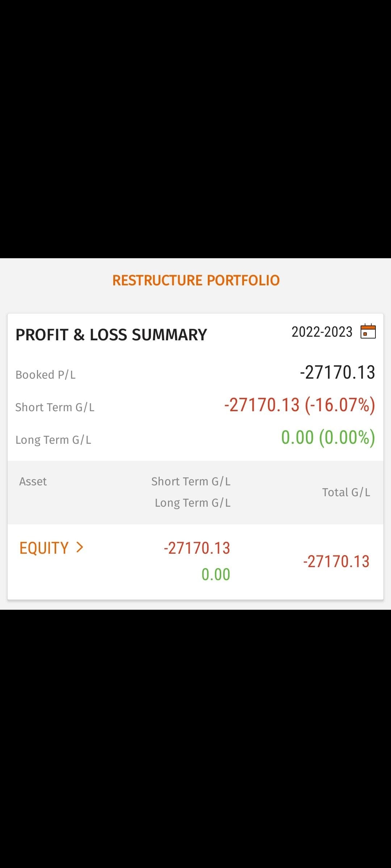Screen dimensions: 391x868
Task: Tap the PROFIT & LOSS SUMMARY heading
Action: point(111,335)
